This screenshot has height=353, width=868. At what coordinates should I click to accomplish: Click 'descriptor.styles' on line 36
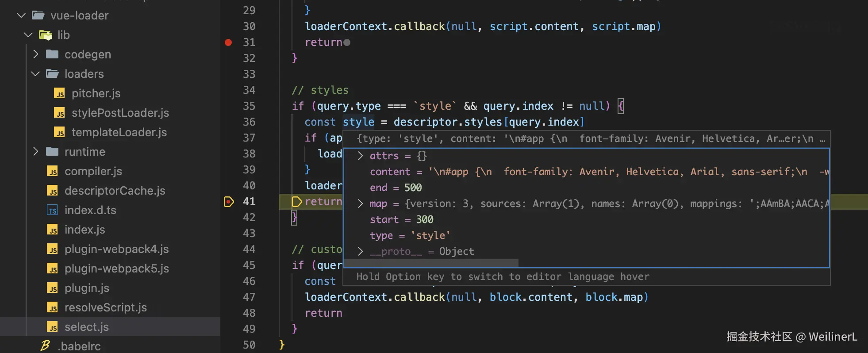pos(448,122)
